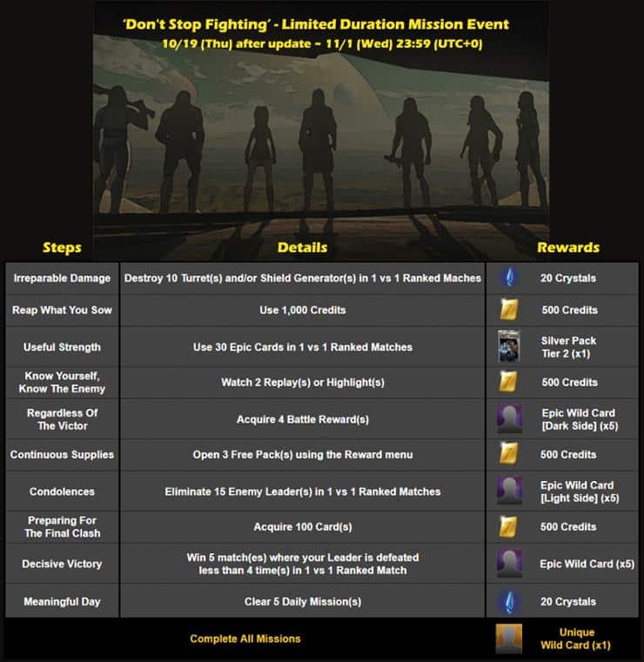Click the crystal icon beside Irreparable Damage reward

[509, 278]
